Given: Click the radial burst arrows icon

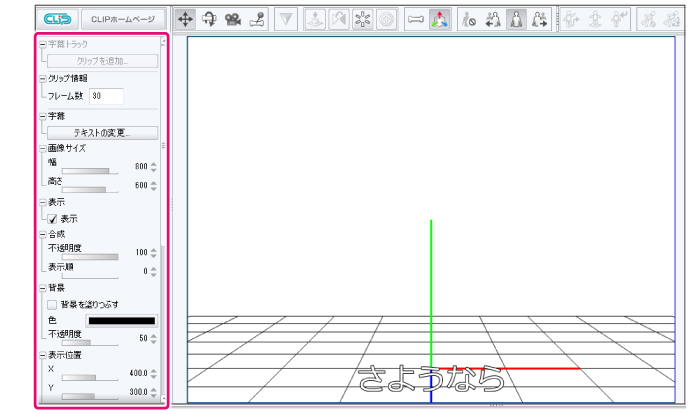Looking at the screenshot, I should (x=363, y=19).
